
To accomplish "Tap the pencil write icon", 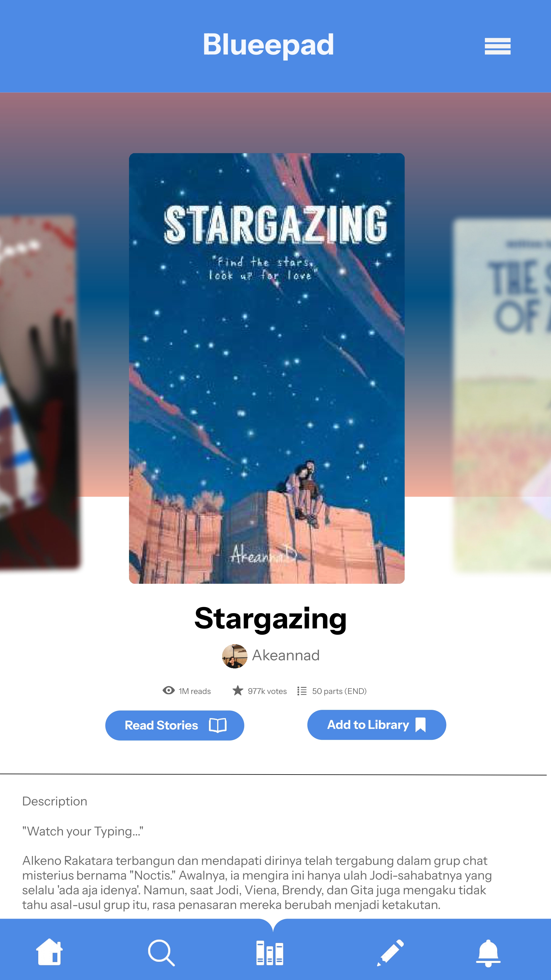I will pos(390,952).
